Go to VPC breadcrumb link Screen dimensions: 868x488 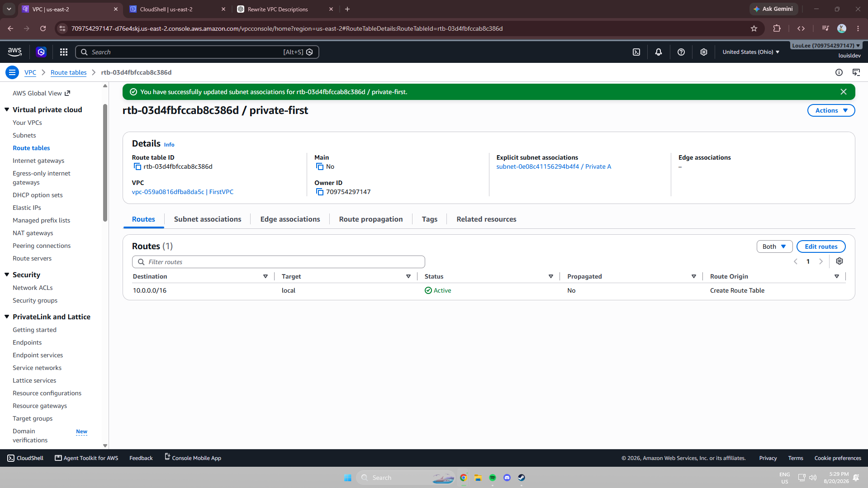[30, 72]
